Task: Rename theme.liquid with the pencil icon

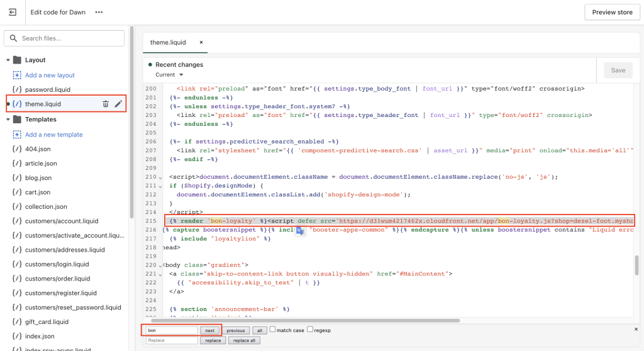Action: point(118,104)
